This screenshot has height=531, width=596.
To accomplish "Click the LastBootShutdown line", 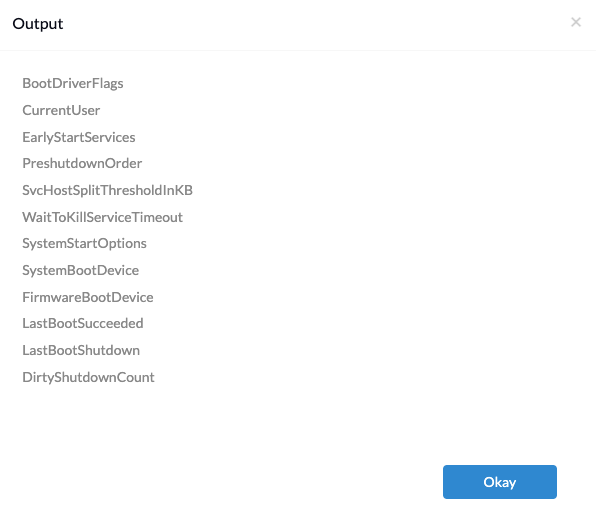I will point(81,350).
